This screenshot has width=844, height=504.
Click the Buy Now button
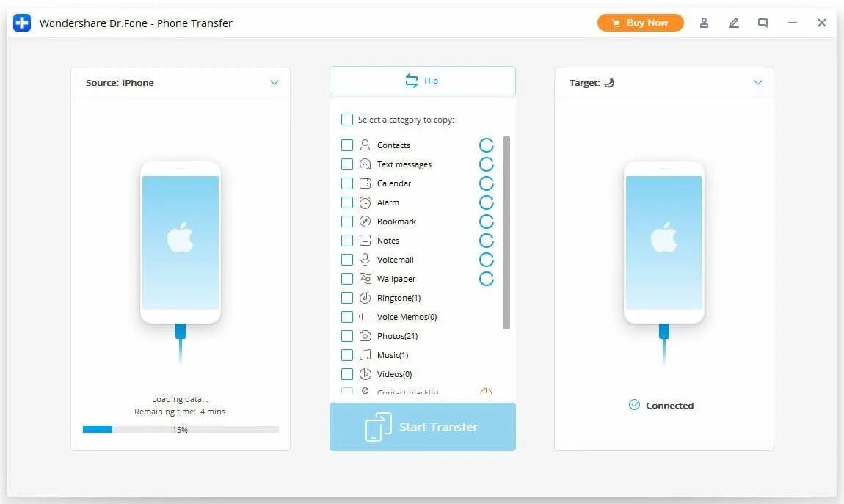(x=640, y=23)
